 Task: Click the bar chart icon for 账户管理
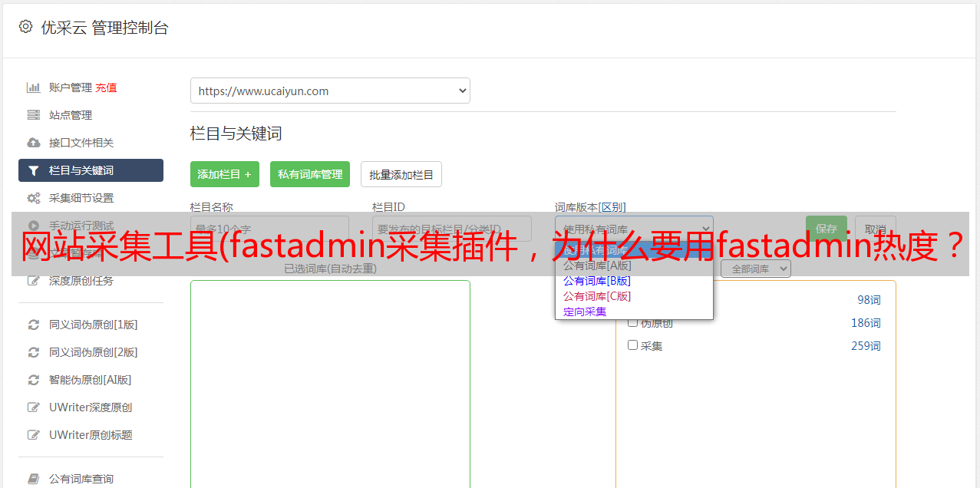[x=33, y=87]
